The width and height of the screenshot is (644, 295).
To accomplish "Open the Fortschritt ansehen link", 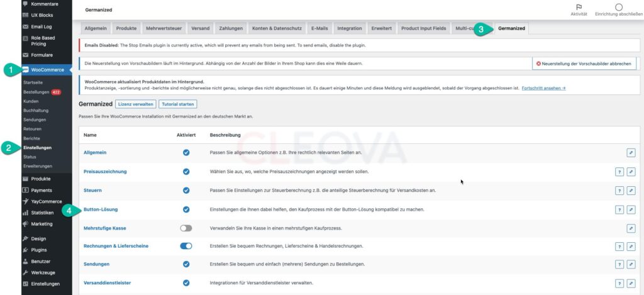I will click(543, 88).
